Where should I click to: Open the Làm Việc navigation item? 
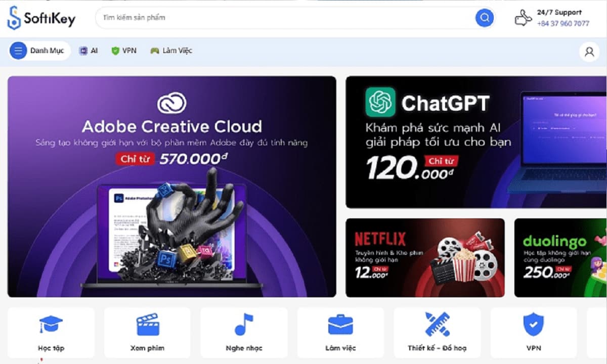171,51
